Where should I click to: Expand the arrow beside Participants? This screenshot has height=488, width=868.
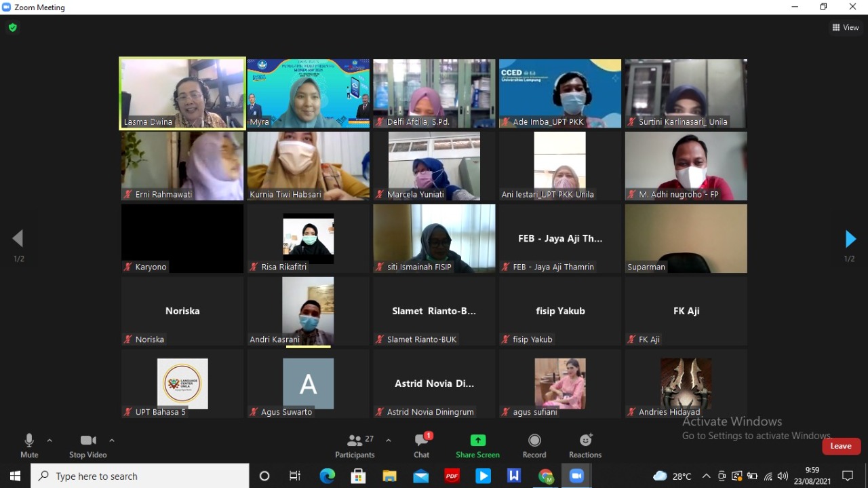point(389,440)
